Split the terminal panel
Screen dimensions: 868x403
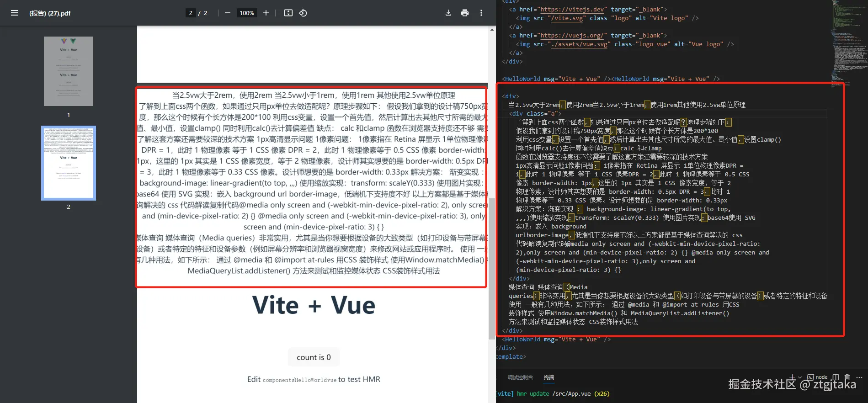(836, 377)
